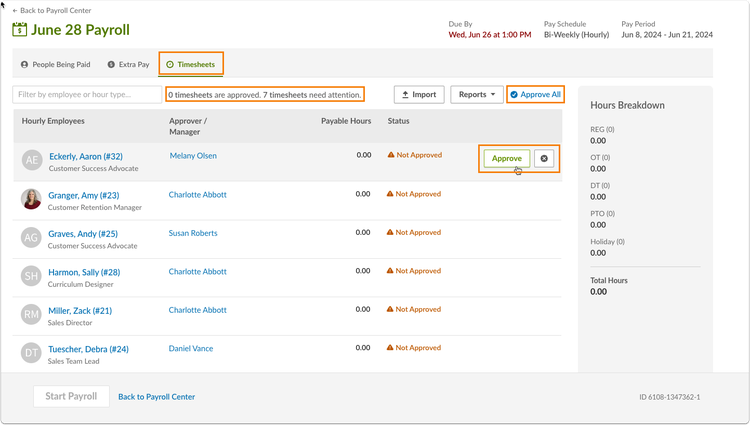Approve Aaron Eckerly's timesheet

tap(507, 158)
